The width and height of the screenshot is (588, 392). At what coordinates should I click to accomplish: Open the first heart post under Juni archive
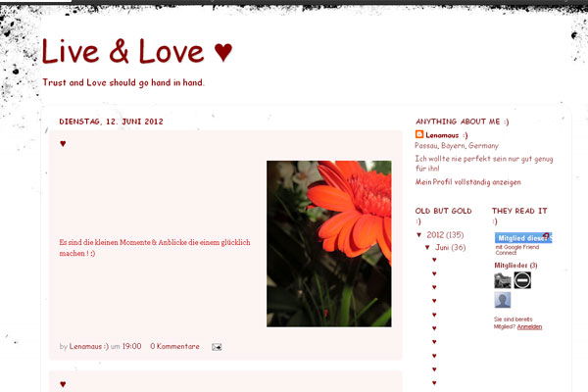pyautogui.click(x=434, y=260)
